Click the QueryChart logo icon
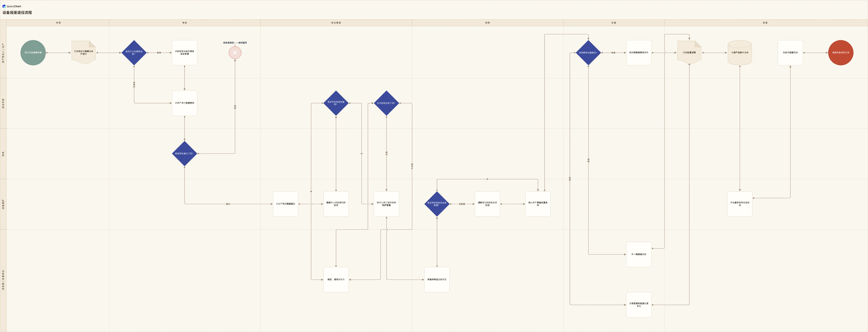This screenshot has height=332, width=868. (x=4, y=6)
